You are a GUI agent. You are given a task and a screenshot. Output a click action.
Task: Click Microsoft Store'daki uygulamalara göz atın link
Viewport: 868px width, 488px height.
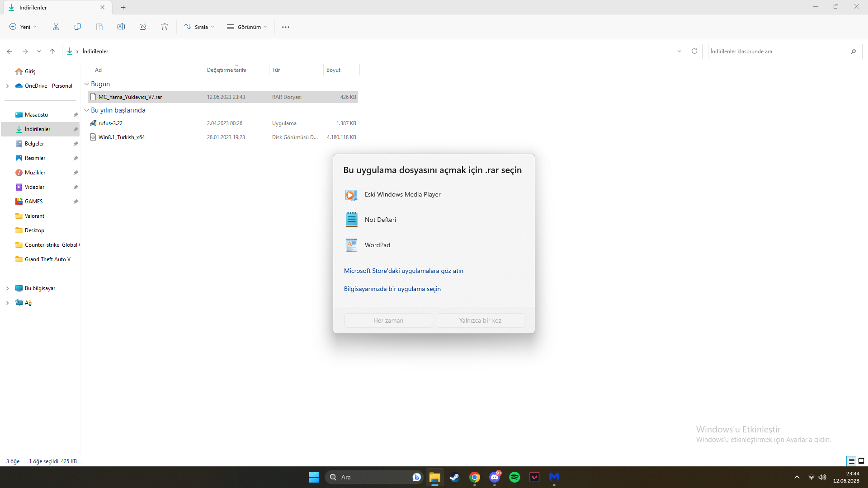pos(403,271)
